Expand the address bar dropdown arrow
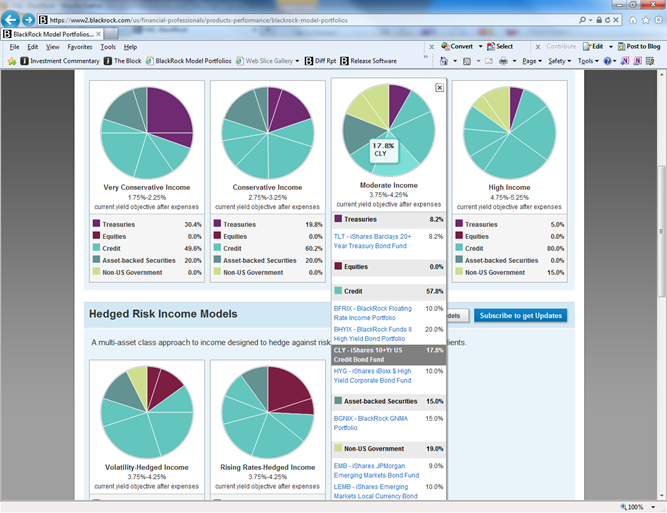Viewport: 667px width, 513px height. coord(590,20)
